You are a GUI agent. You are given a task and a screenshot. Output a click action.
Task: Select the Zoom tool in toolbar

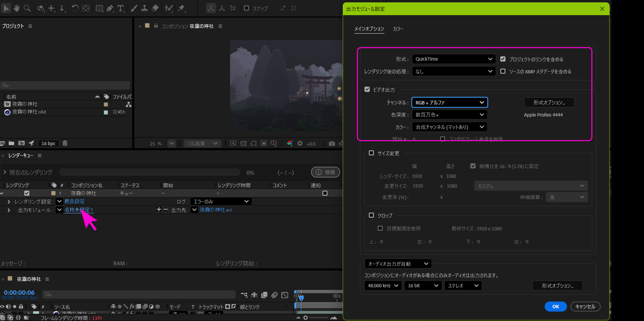(x=27, y=8)
